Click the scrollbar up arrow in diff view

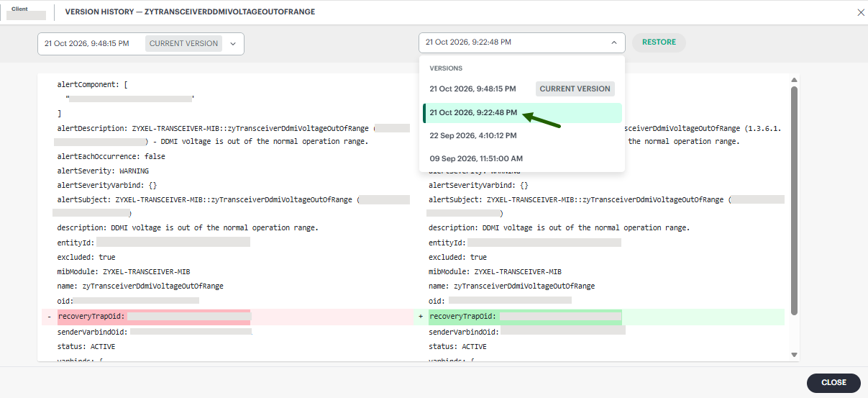pyautogui.click(x=794, y=80)
